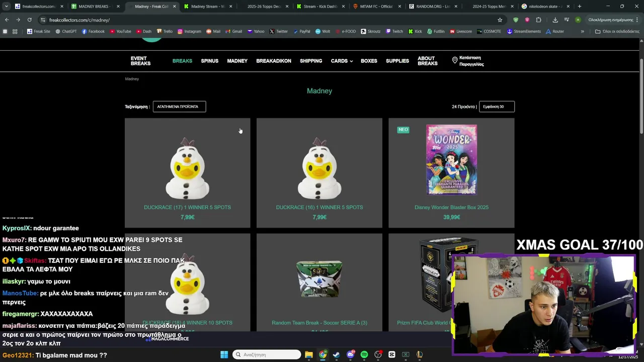The width and height of the screenshot is (644, 362).
Task: Open File Explorer from the taskbar
Action: point(309,354)
